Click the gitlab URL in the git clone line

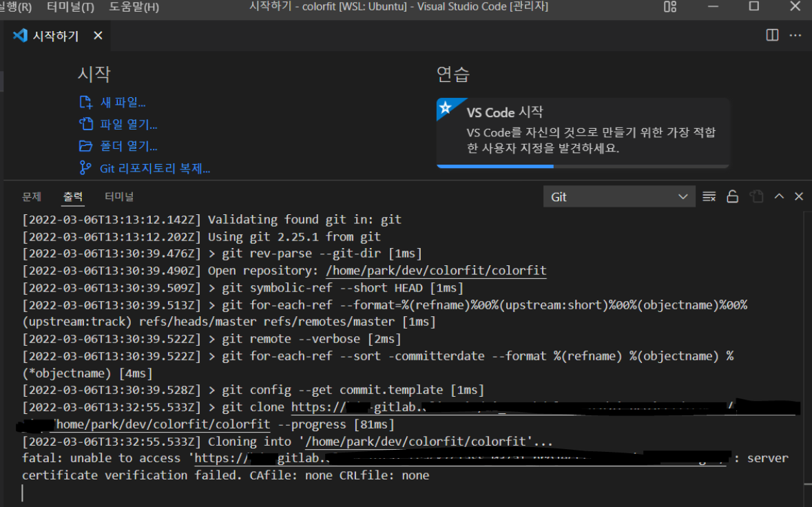click(543, 407)
